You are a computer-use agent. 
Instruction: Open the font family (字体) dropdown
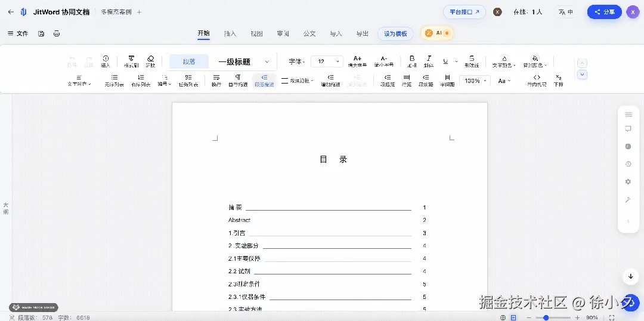coord(297,61)
